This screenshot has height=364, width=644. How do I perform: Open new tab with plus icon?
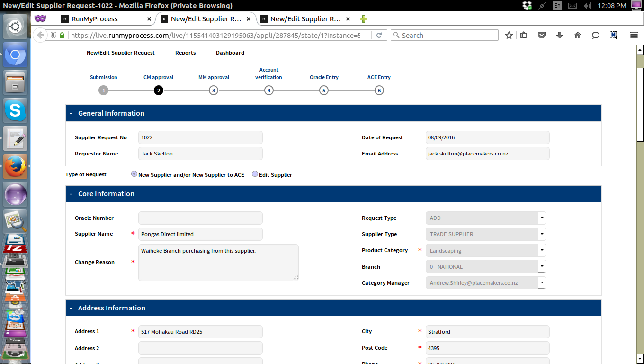pyautogui.click(x=363, y=19)
